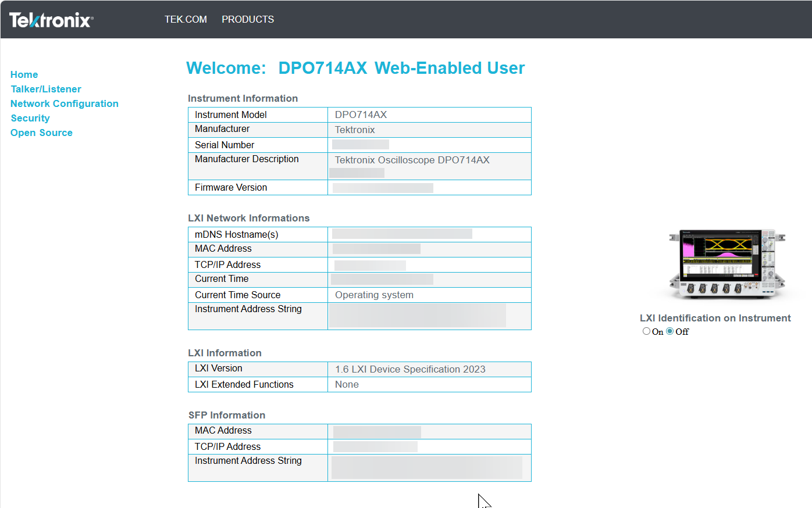Click the Serial Number label
Viewport: 812px width, 508px height.
tap(225, 145)
